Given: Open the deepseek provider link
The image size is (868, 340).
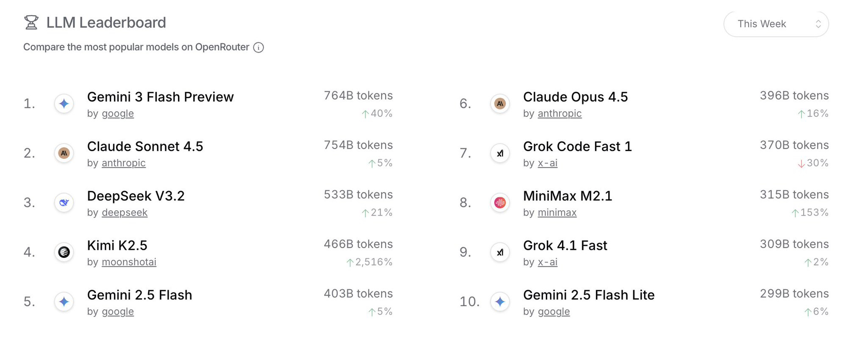Looking at the screenshot, I should (x=125, y=213).
